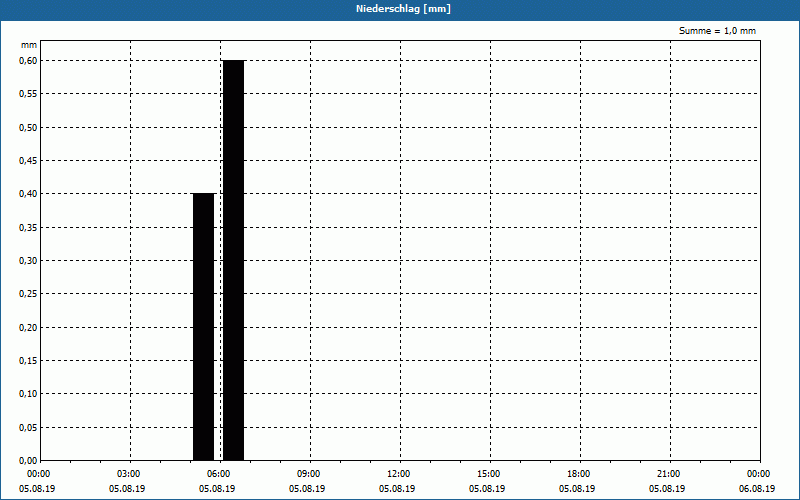Select the 05.08.19 date under 03:00

[x=128, y=489]
